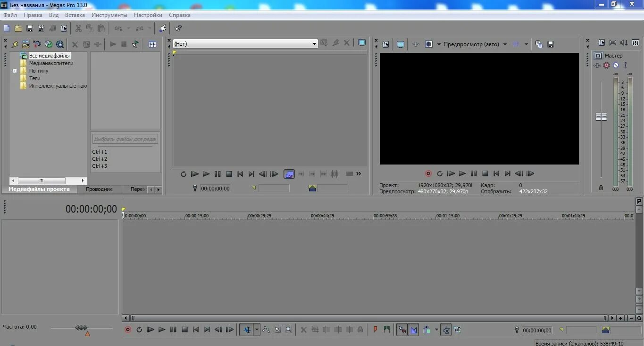Click the Downmix Output icon in Master
Screen dimensions: 644x346
pos(613,43)
